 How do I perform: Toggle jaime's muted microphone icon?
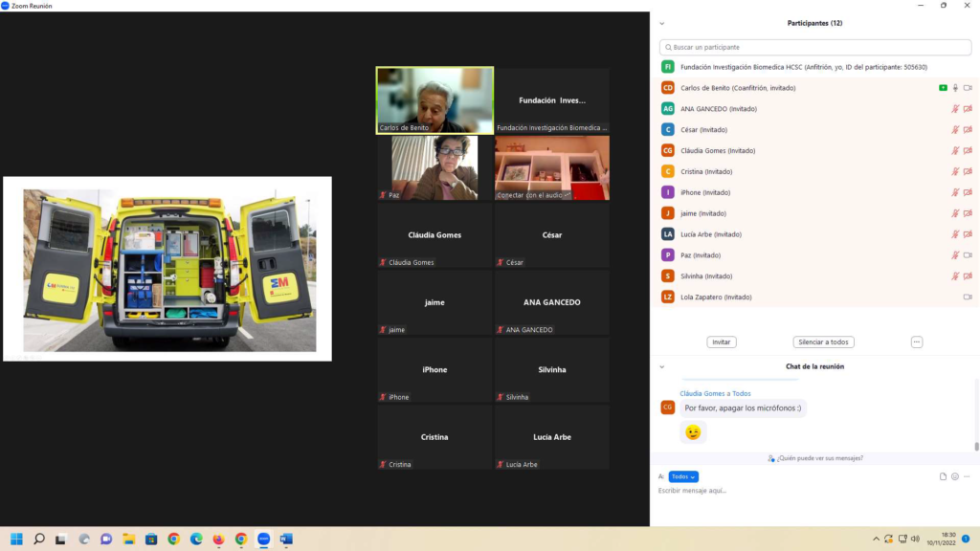tap(955, 213)
